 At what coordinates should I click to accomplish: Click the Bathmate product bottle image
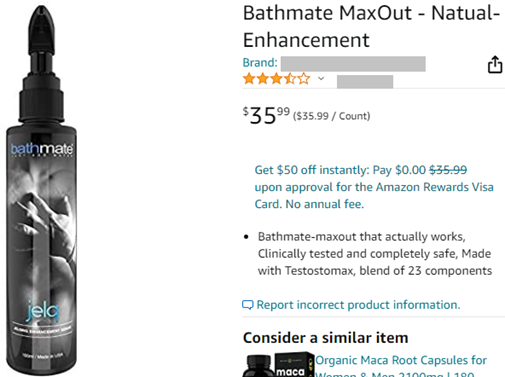[42, 190]
